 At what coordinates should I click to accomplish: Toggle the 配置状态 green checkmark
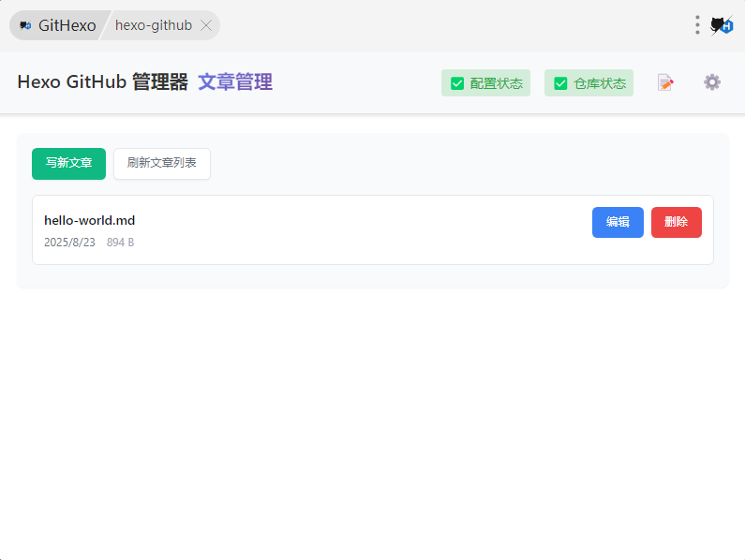pyautogui.click(x=457, y=83)
